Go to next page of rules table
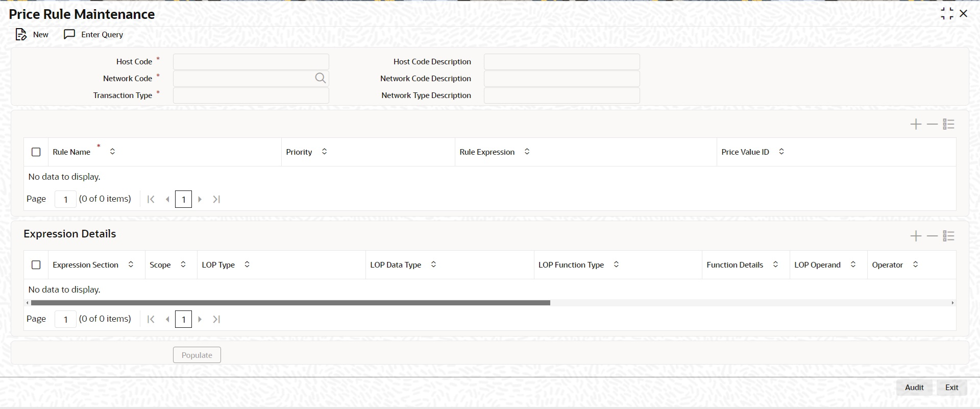Screen dimensions: 980x409 tap(200, 199)
